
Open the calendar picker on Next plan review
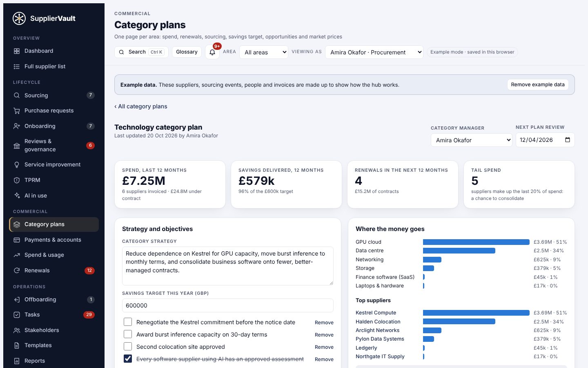pos(568,140)
